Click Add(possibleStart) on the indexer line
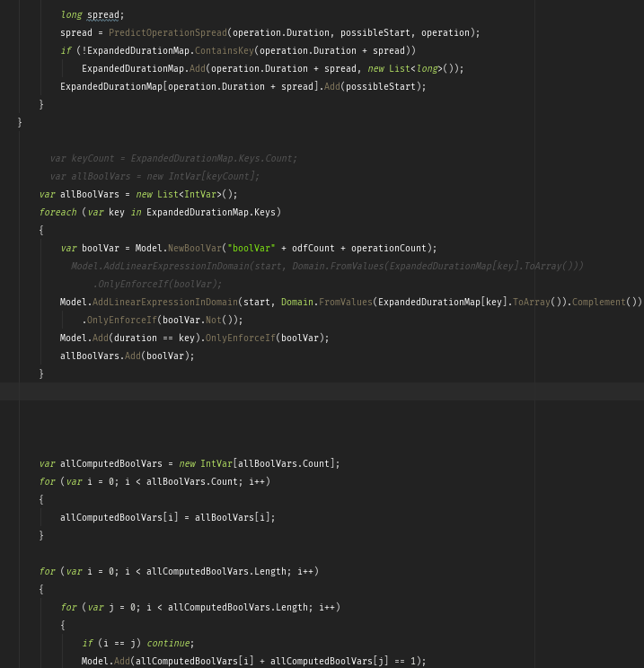Viewport: 644px width, 668px height. (x=375, y=86)
